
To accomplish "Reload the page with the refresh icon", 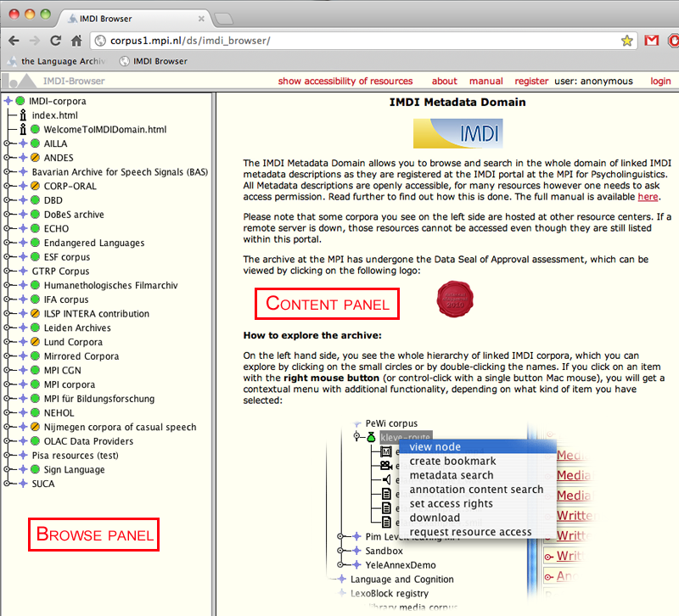I will click(55, 41).
